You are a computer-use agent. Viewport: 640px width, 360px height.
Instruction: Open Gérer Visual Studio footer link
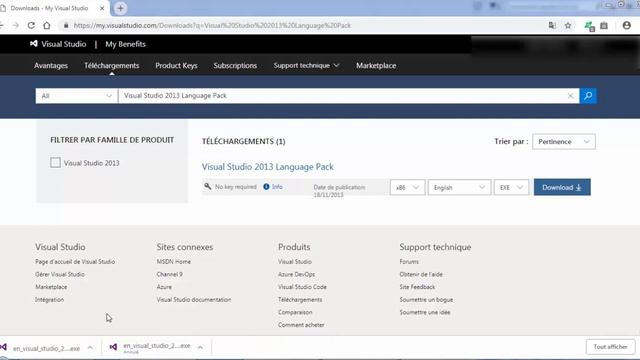coord(60,274)
